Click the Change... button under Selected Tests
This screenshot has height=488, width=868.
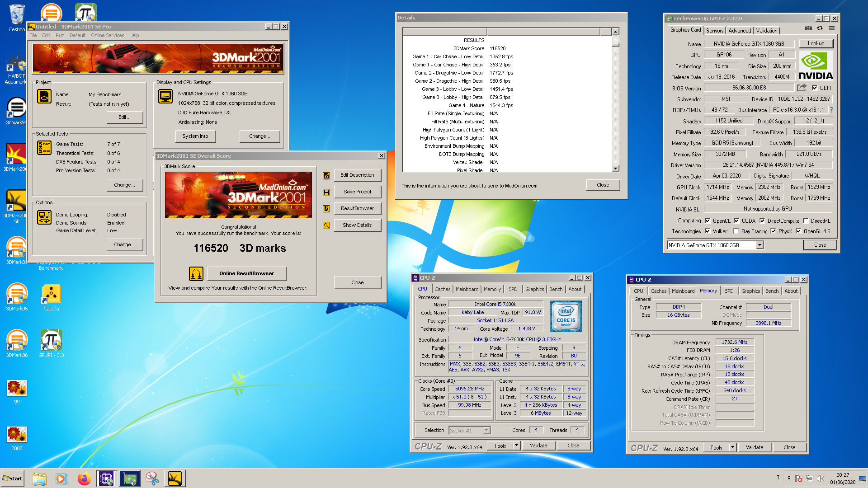(125, 185)
